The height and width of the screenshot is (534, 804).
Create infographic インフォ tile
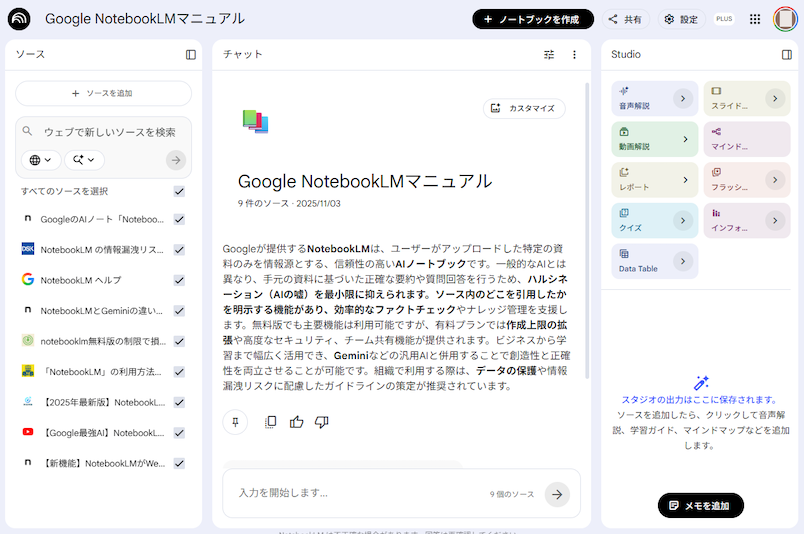coord(747,221)
